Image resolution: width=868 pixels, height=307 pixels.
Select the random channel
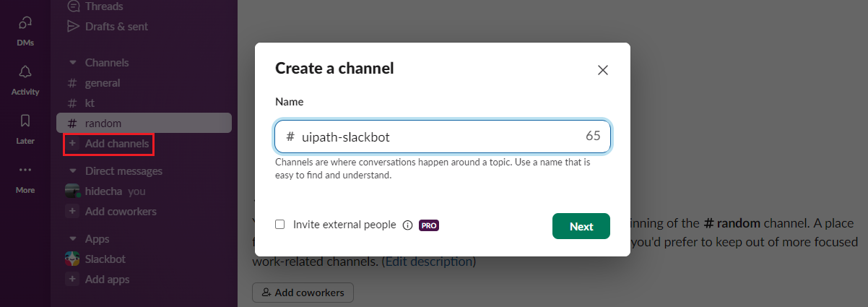pos(144,124)
